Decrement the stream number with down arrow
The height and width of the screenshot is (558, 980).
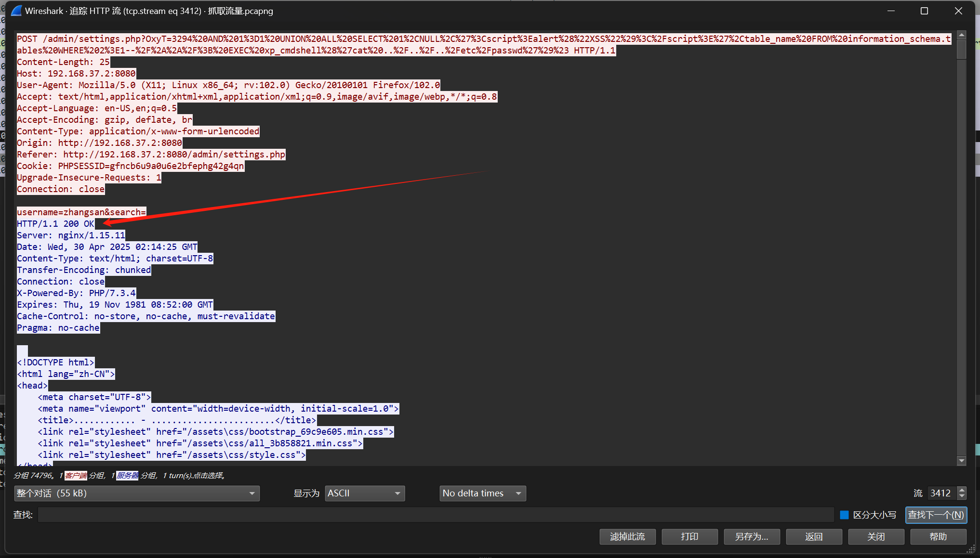(x=962, y=496)
